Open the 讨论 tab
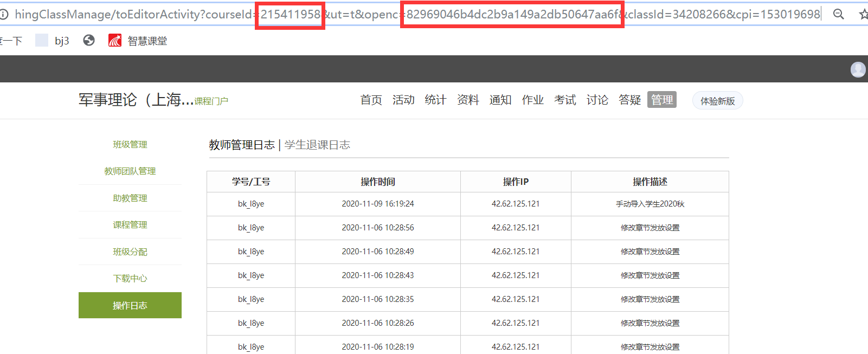 pyautogui.click(x=597, y=100)
